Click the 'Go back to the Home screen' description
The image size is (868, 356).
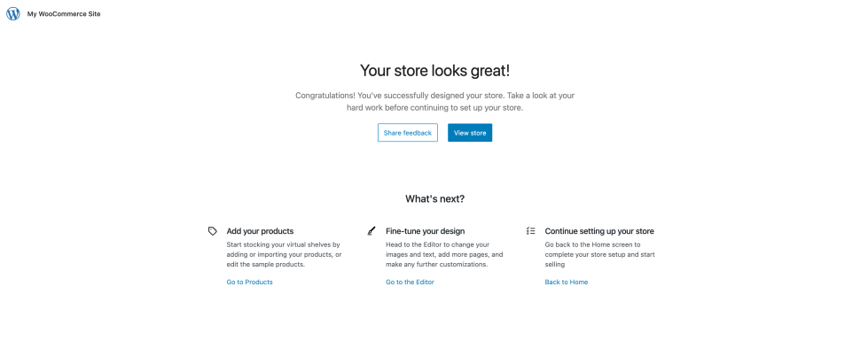[x=598, y=244]
